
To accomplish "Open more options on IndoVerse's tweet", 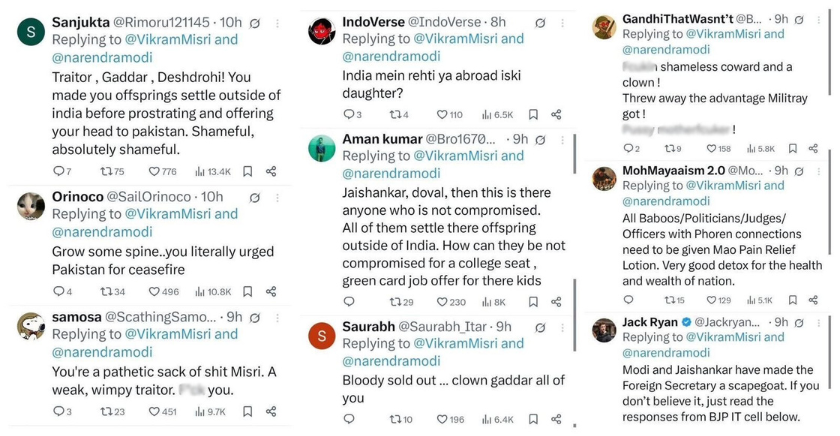I will (562, 22).
